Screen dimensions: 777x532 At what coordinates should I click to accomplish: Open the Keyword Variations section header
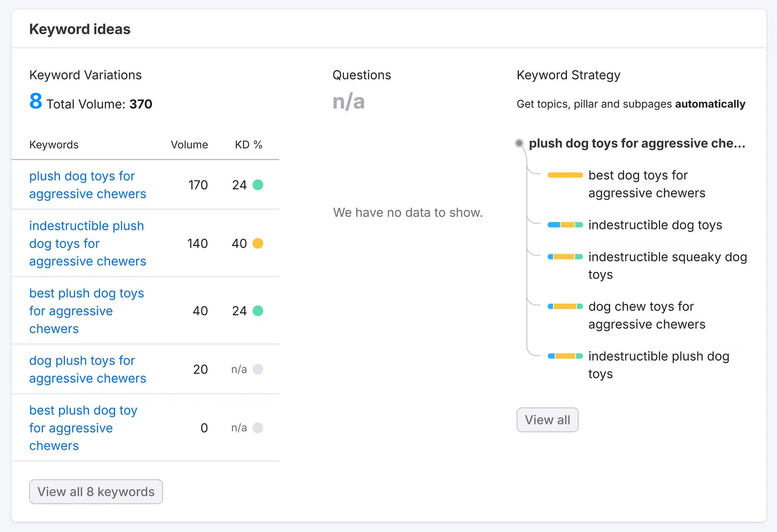(85, 75)
